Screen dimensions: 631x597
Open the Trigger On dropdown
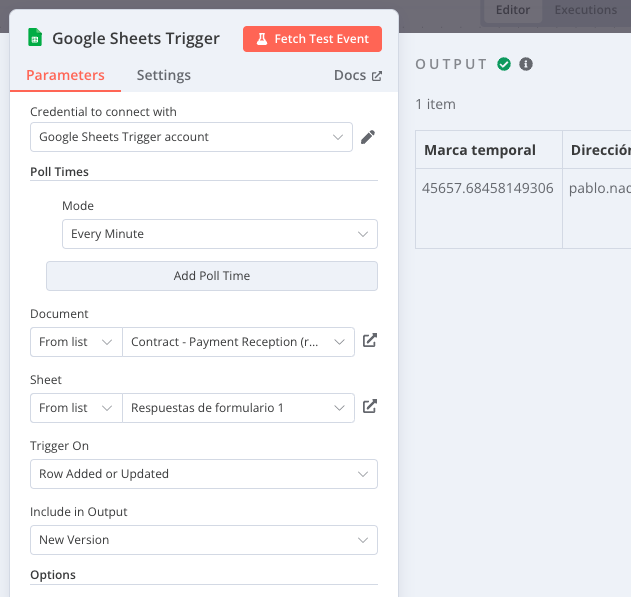[x=204, y=474]
